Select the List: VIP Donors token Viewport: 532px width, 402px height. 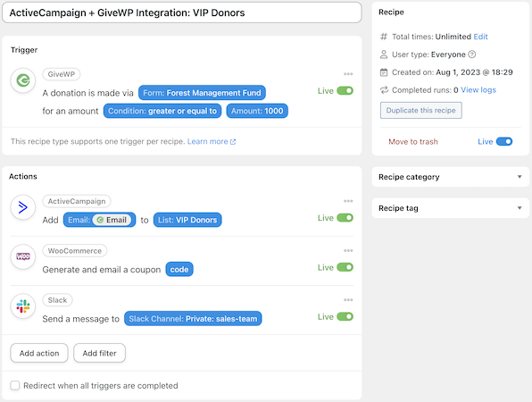pos(187,220)
